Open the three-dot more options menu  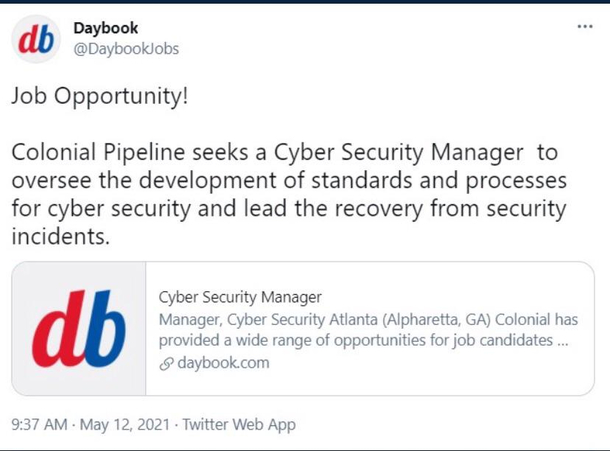point(585,26)
